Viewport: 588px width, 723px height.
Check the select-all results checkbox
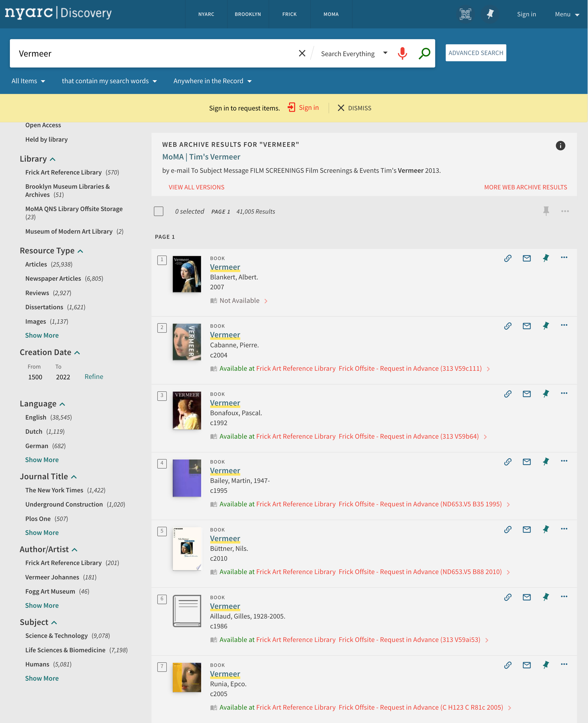click(159, 211)
